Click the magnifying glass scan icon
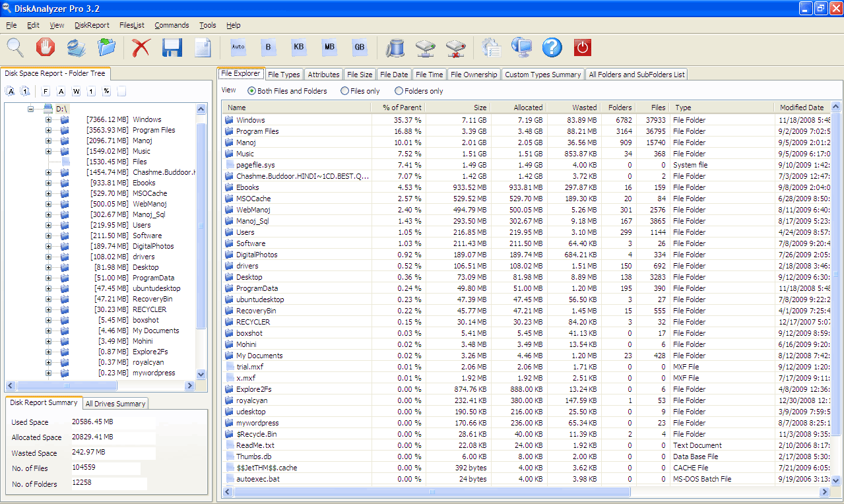844x504 pixels. [x=15, y=47]
